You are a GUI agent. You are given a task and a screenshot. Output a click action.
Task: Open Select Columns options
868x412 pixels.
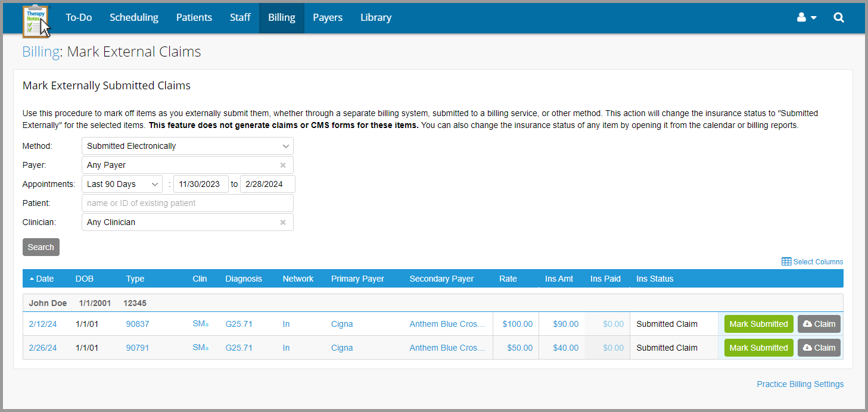tap(812, 261)
